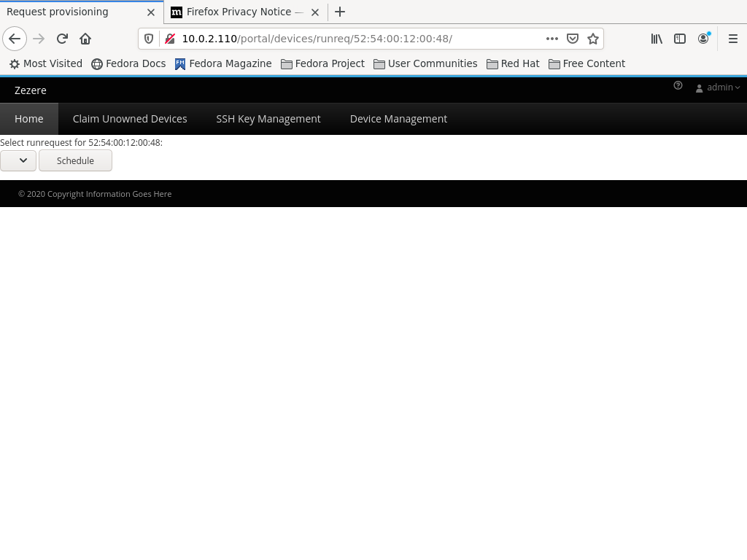Image resolution: width=747 pixels, height=560 pixels.
Task: Open the tracking protection shield icon
Action: tap(149, 39)
